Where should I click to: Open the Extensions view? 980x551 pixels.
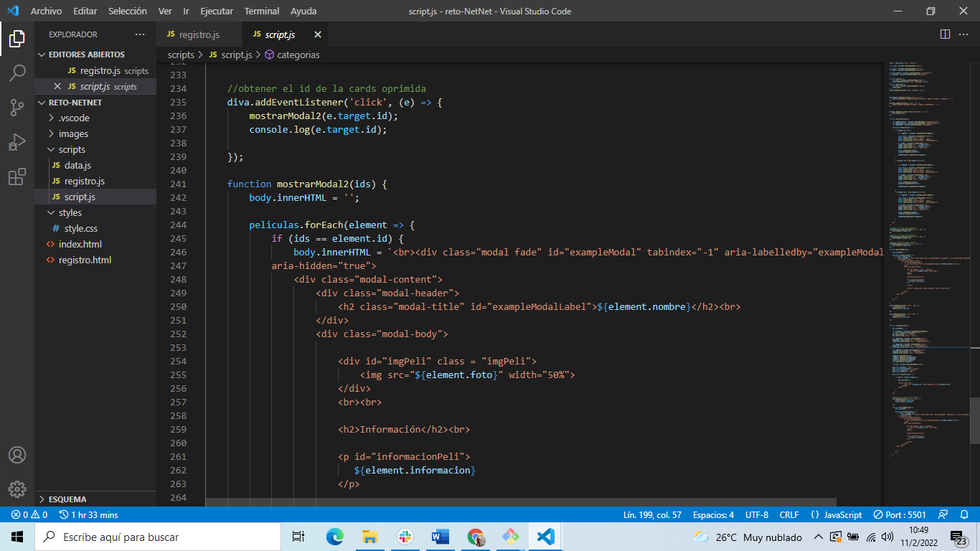tap(17, 176)
